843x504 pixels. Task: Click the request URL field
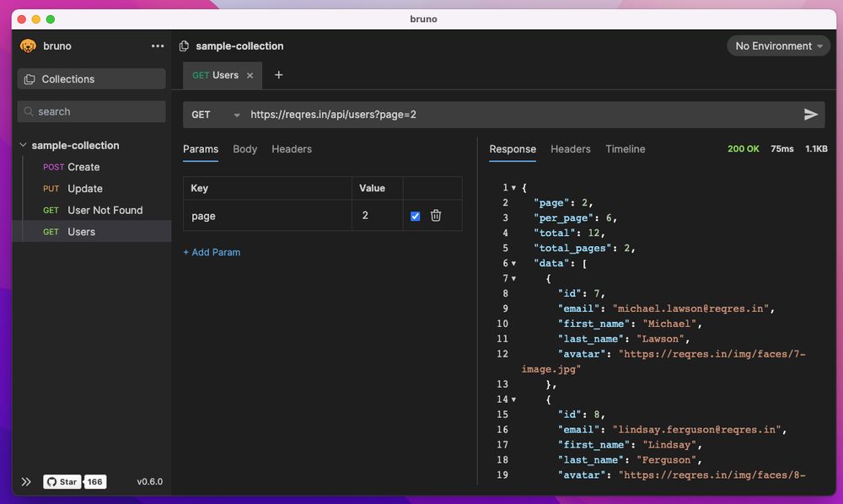[522, 115]
